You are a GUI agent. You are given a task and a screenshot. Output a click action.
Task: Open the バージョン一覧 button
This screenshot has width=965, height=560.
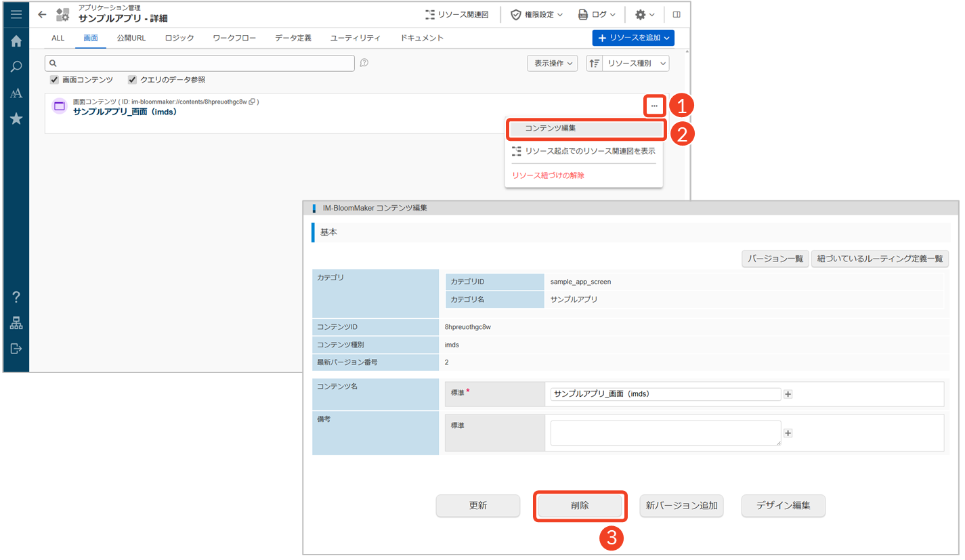point(775,259)
